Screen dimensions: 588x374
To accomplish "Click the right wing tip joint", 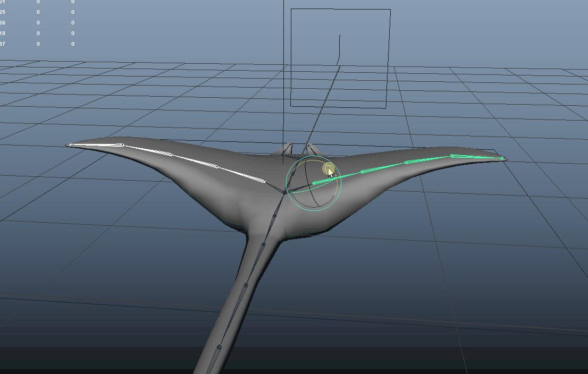I will [x=502, y=158].
